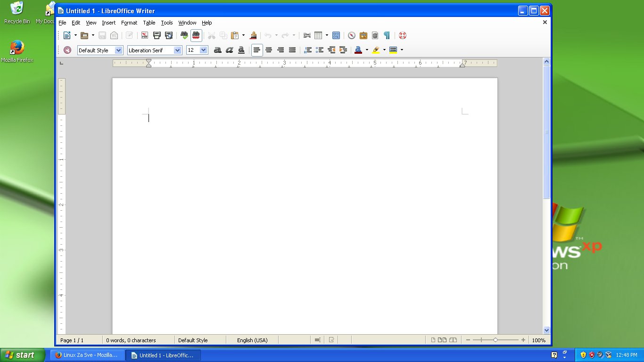The height and width of the screenshot is (362, 644).
Task: Open the Navigator compass icon
Action: point(351,35)
